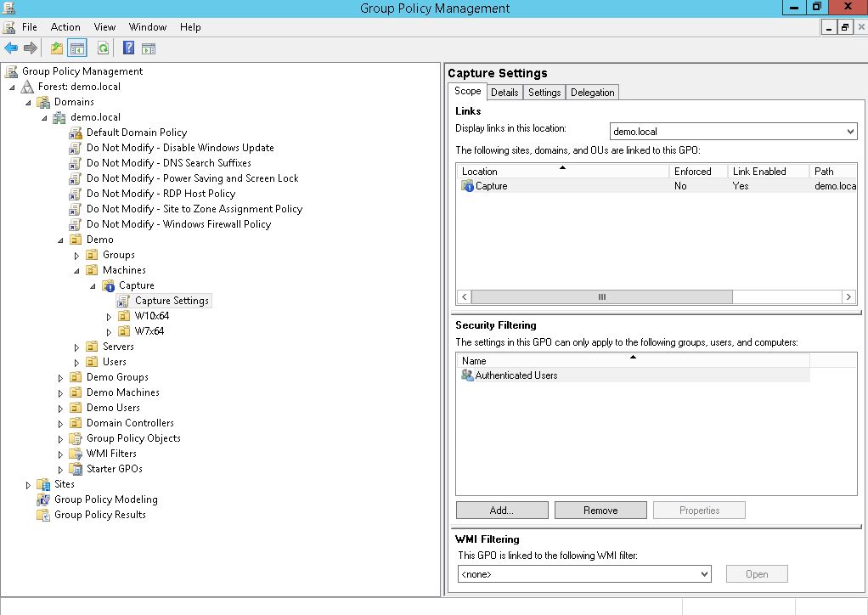Click the Capture OU icon in the tree
This screenshot has width=868, height=615.
click(x=108, y=285)
